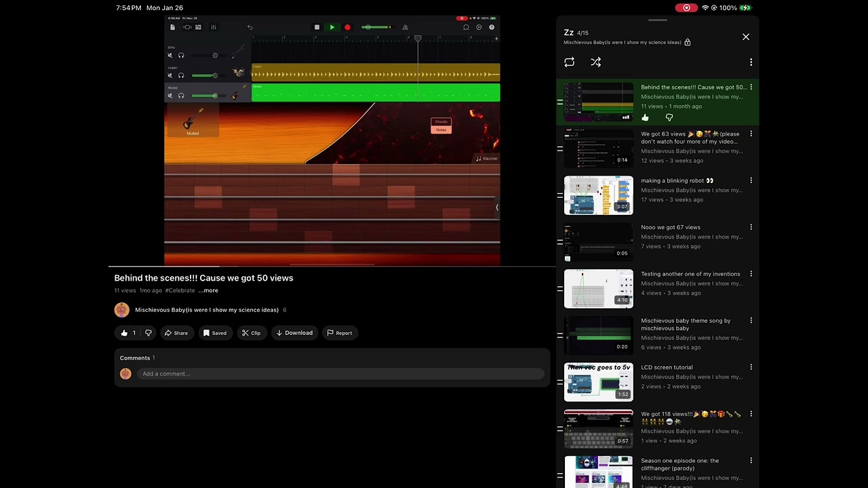Viewport: 868px width, 488px height.
Task: Like the video with thumbs up
Action: (x=127, y=333)
